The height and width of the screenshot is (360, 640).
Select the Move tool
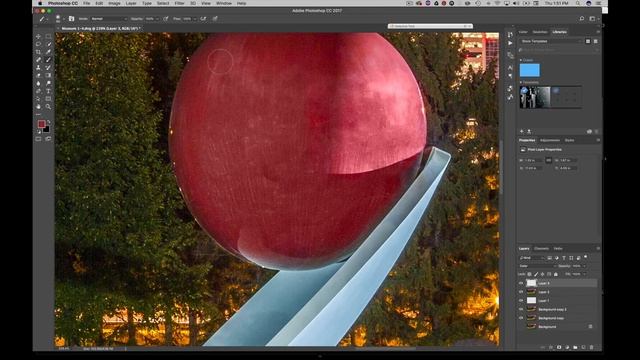(x=38, y=36)
